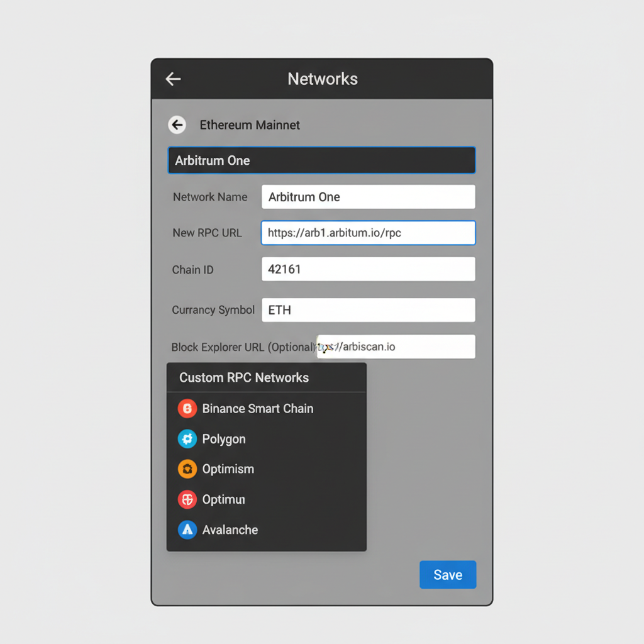Viewport: 644px width, 644px height.
Task: Select the Optimism network icon
Action: tap(187, 469)
